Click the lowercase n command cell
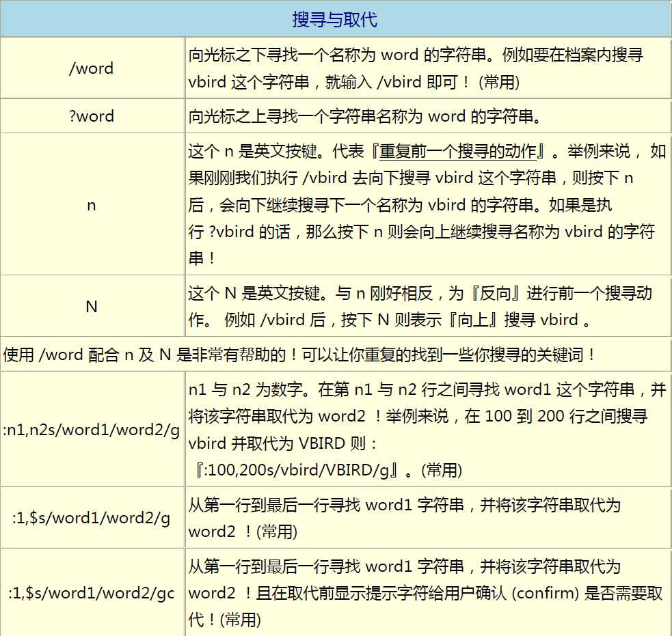This screenshot has height=636, width=672. 92,205
